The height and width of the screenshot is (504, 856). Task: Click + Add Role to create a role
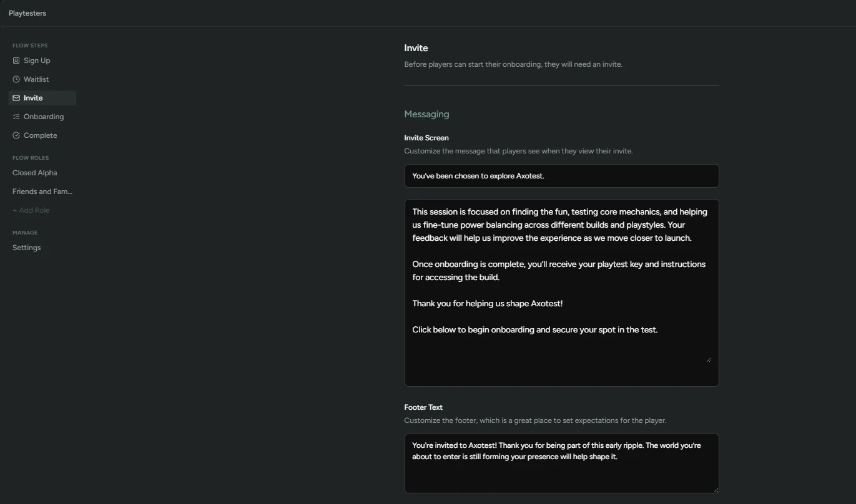click(31, 210)
